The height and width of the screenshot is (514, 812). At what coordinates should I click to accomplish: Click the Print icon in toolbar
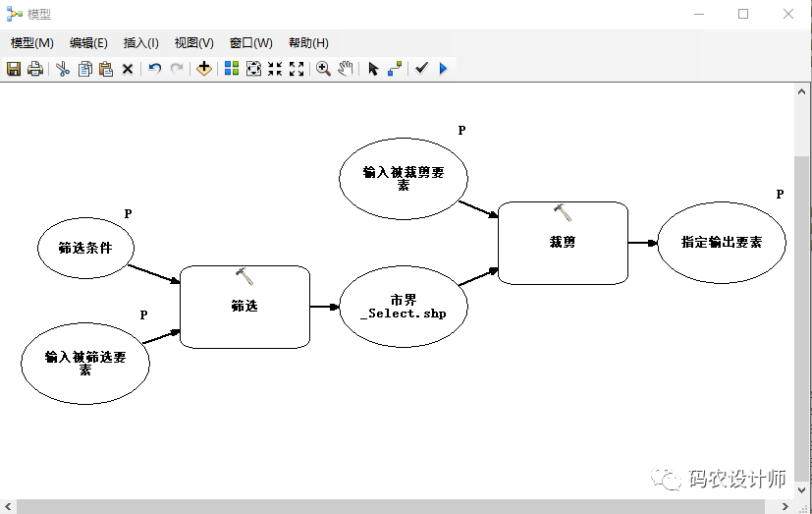point(35,69)
